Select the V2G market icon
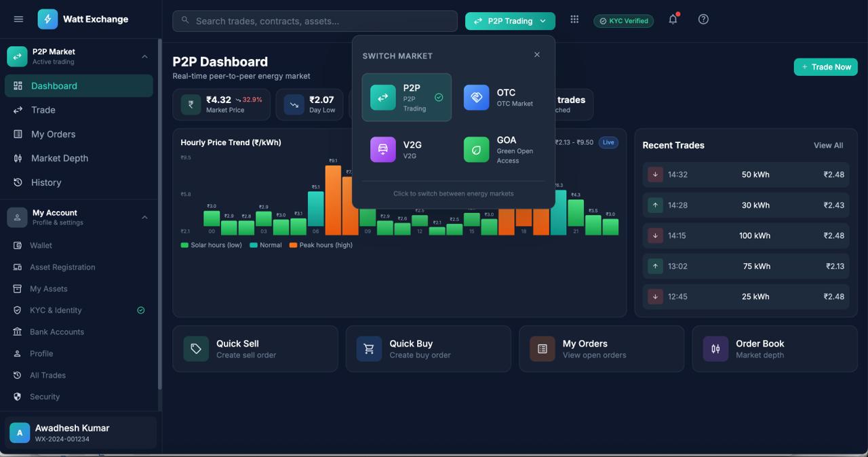Screen dimensions: 868x457 [x=382, y=149]
